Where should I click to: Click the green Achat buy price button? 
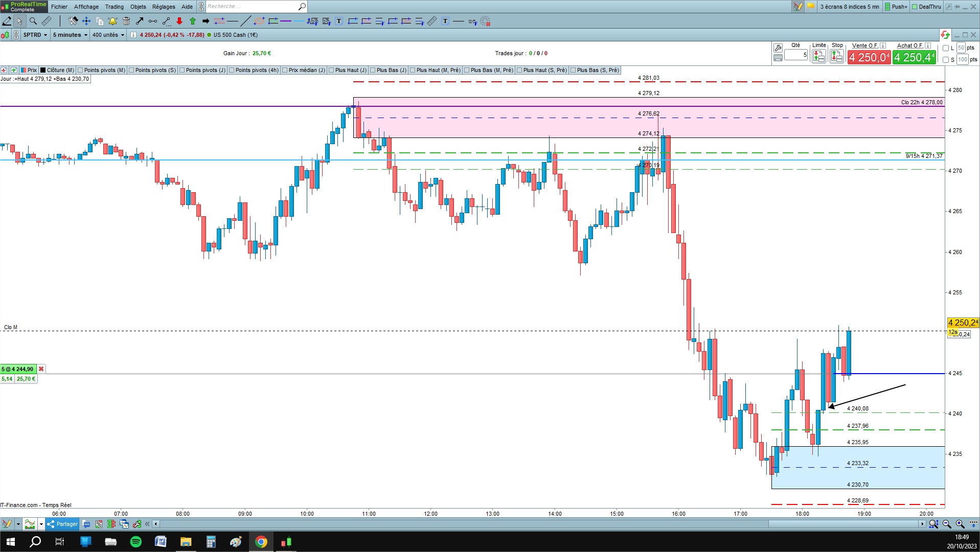[914, 57]
